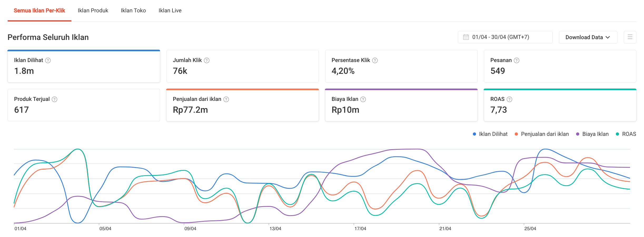Image resolution: width=644 pixels, height=237 pixels.
Task: Open Persentase Klik info tooltip icon
Action: (x=375, y=60)
